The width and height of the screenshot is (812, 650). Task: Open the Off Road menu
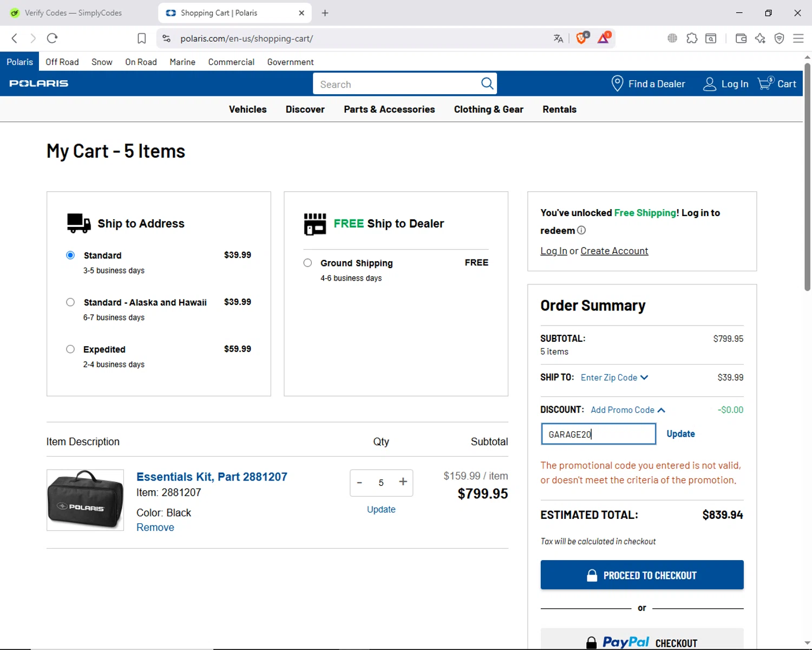(62, 62)
